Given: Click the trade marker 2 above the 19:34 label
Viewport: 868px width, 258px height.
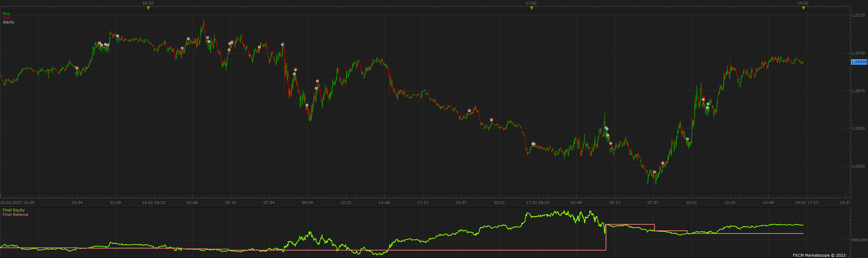Looking at the screenshot, I should [77, 68].
